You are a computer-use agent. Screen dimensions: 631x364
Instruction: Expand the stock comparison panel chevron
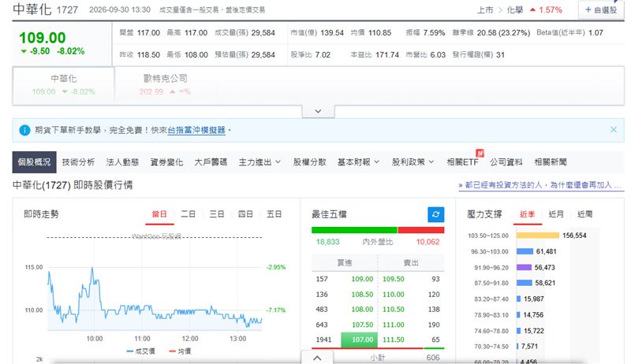(318, 111)
